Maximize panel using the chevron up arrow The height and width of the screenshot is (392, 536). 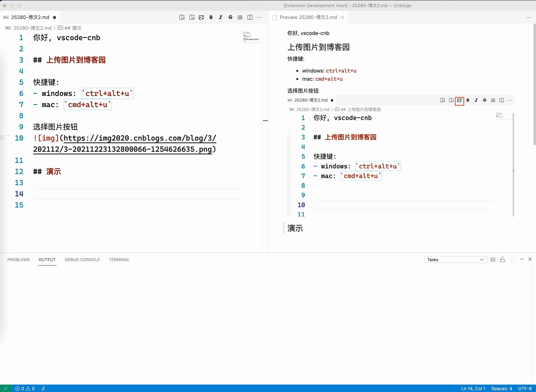522,259
